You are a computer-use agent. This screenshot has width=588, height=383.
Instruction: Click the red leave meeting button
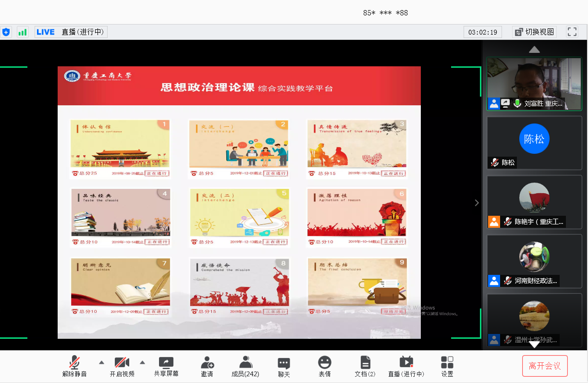545,366
